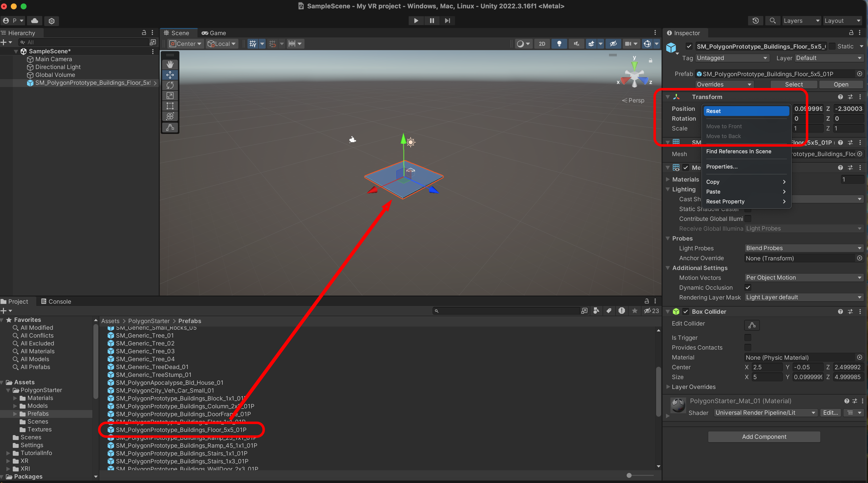Select the Rect transform tool

(170, 106)
